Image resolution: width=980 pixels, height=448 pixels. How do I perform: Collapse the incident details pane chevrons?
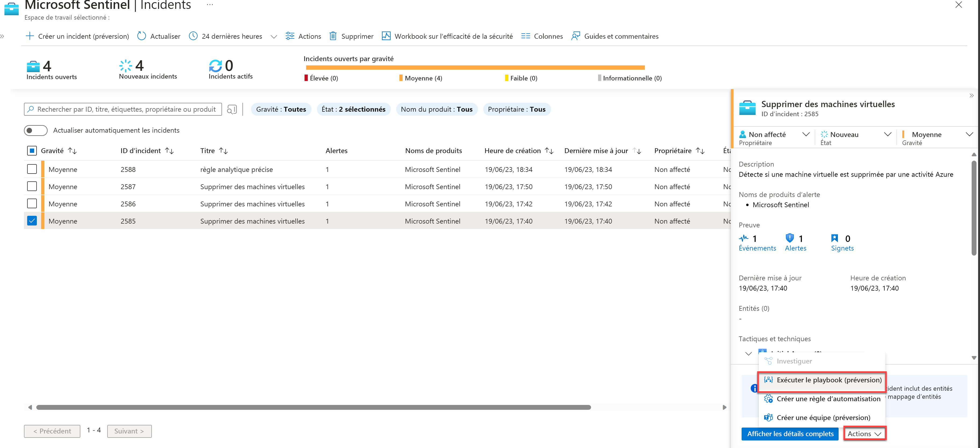pyautogui.click(x=972, y=96)
